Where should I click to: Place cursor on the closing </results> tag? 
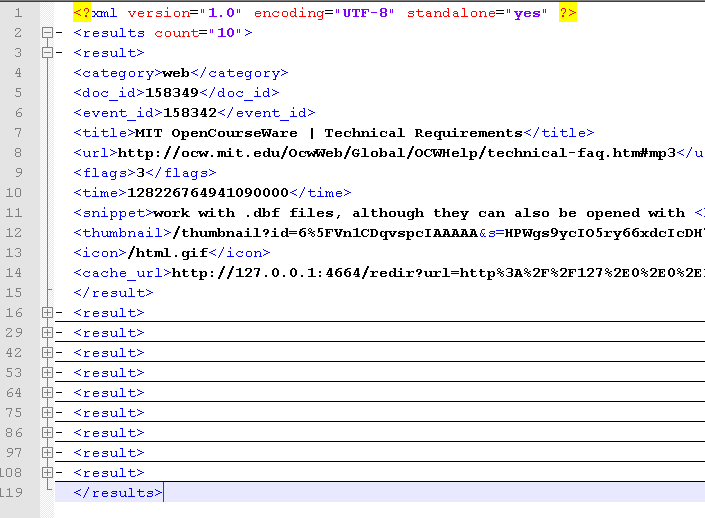117,493
